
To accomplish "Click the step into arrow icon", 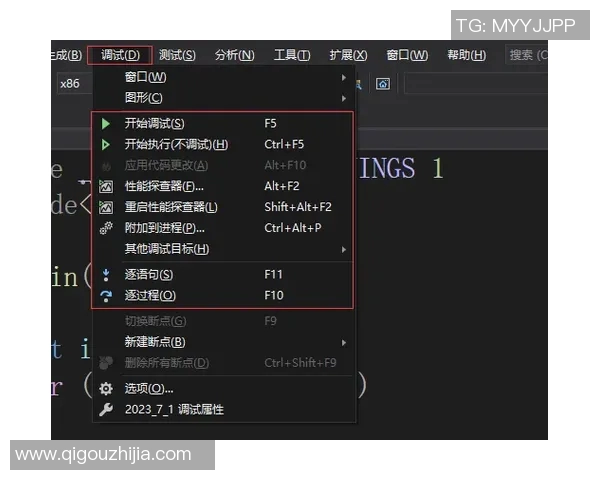I will coord(106,275).
